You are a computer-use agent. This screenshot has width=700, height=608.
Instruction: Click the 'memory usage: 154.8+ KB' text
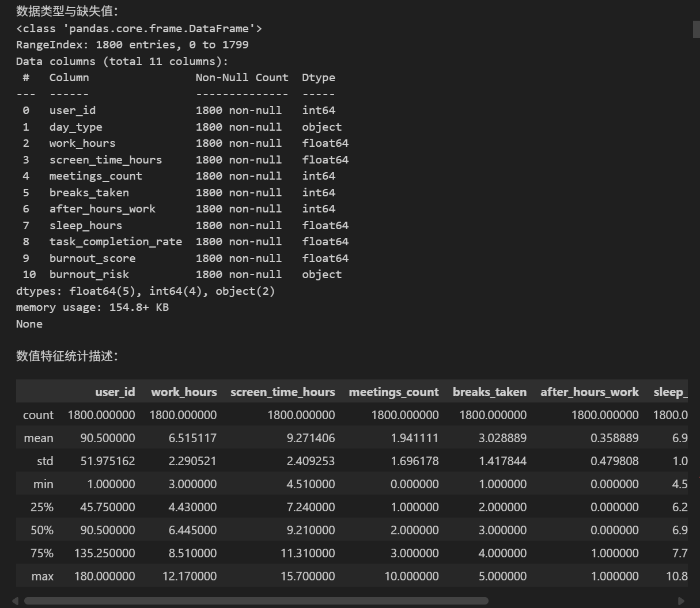(92, 307)
